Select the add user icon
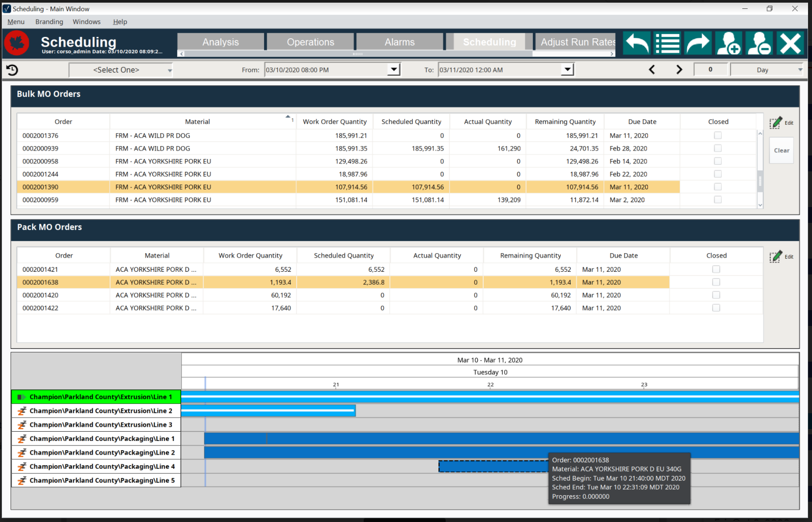The height and width of the screenshot is (522, 812). tap(728, 43)
